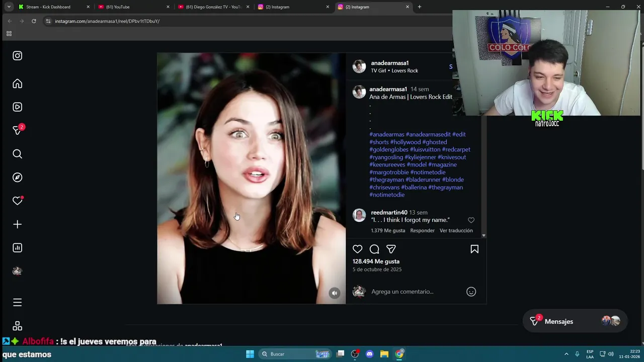Go to Instagram Home feed icon
644x362 pixels.
click(x=17, y=83)
